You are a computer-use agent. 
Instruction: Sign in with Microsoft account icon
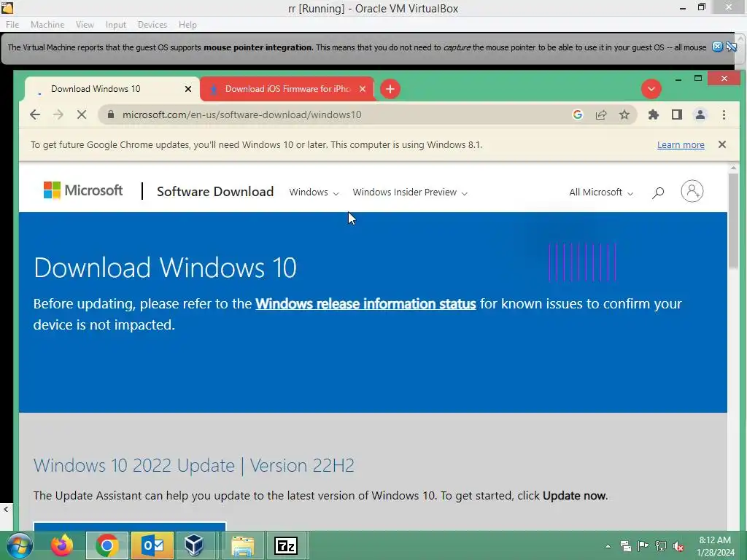coord(692,192)
